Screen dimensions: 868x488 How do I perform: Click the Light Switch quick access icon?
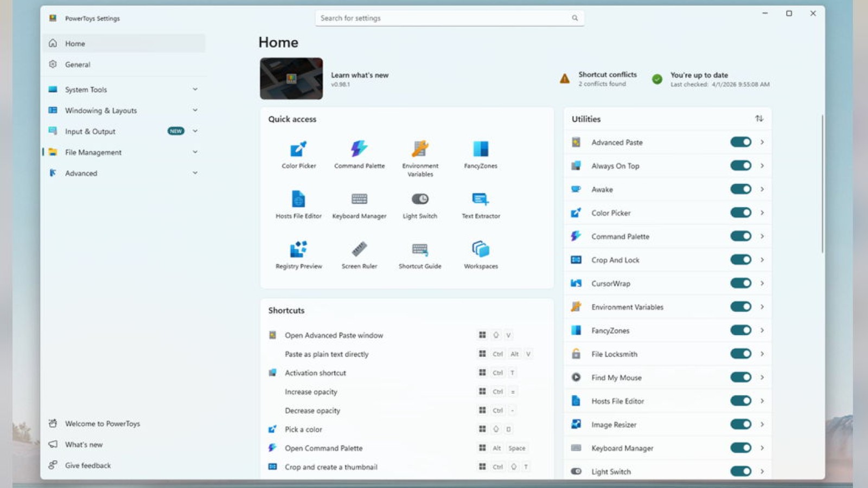pyautogui.click(x=420, y=204)
